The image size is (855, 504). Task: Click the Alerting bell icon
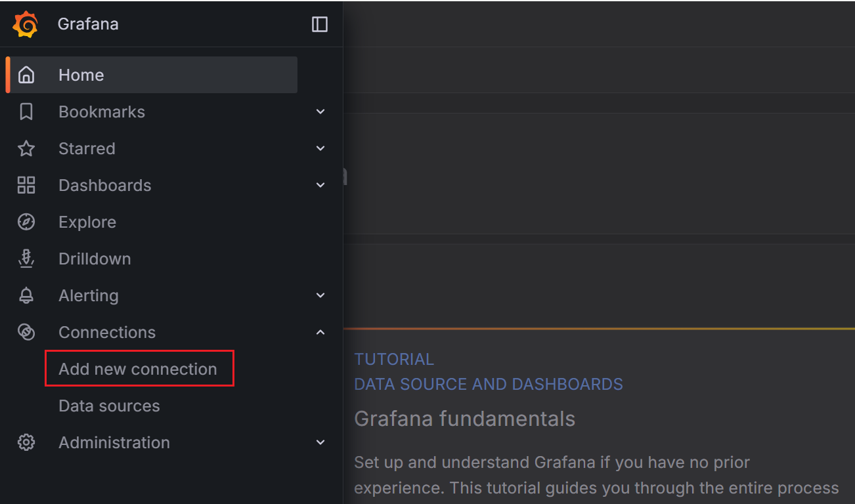26,295
